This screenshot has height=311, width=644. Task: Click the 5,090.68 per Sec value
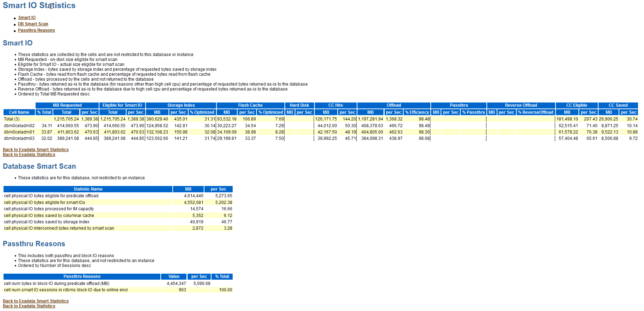pos(202,284)
